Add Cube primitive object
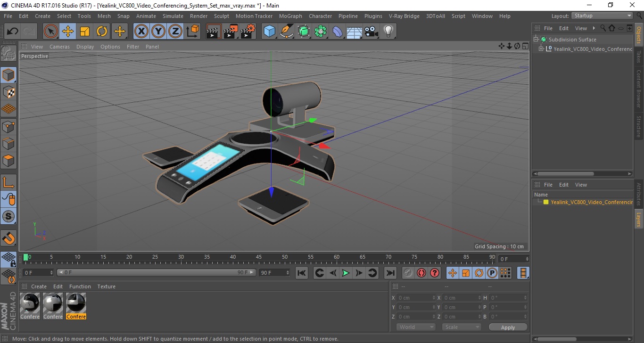Viewport: 644px width, 343px height. pos(269,32)
